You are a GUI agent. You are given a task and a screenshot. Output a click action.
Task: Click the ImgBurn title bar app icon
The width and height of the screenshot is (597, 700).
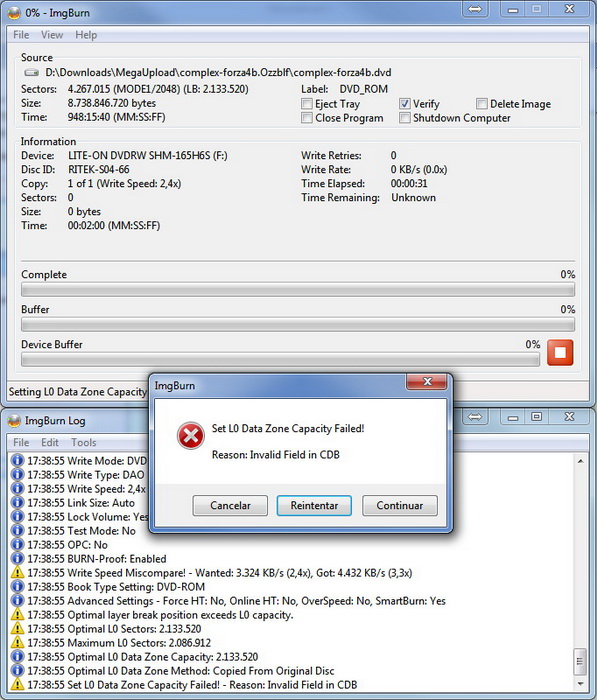[14, 13]
